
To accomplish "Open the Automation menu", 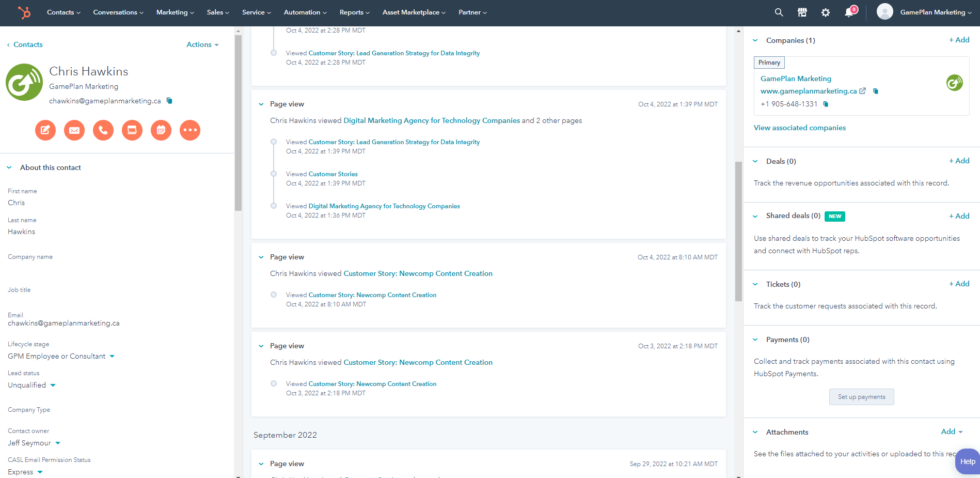I will coord(305,12).
